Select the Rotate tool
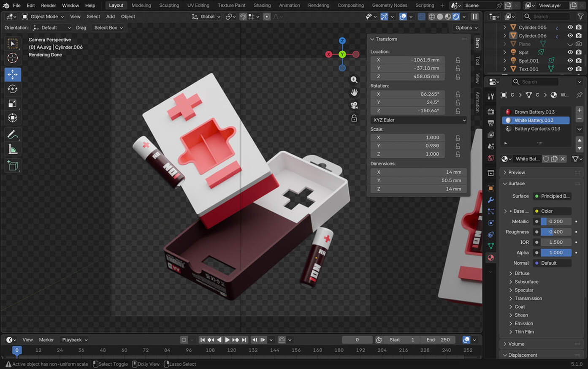Screen dimensions: 588x369 pyautogui.click(x=13, y=89)
